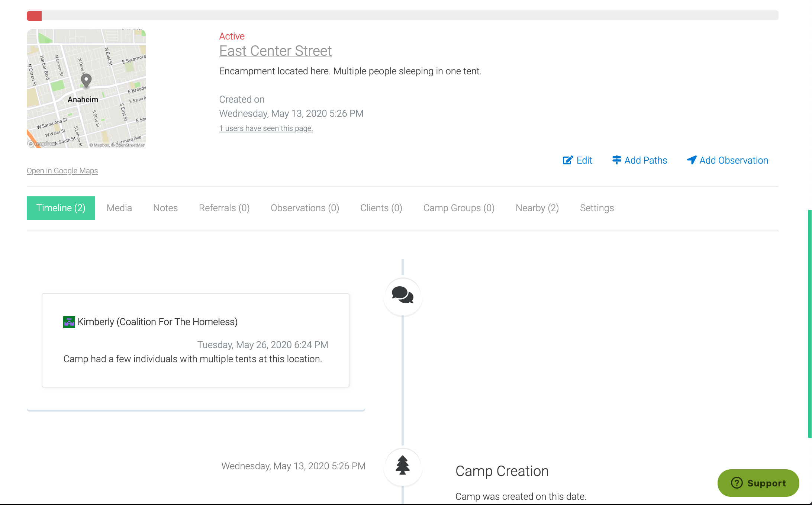This screenshot has height=505, width=812.
Task: Open the Clients (0) tab
Action: [381, 208]
